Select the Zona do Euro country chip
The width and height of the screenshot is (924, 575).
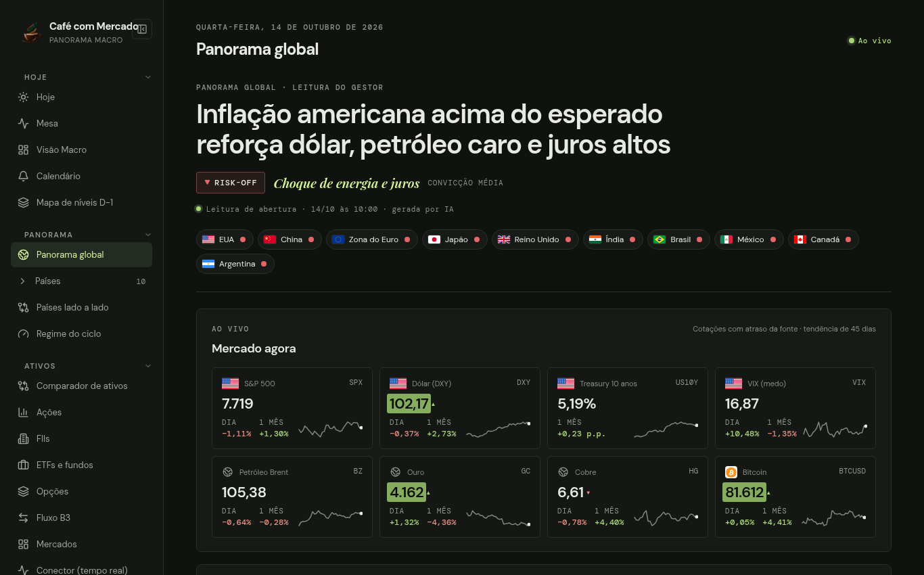(x=372, y=239)
